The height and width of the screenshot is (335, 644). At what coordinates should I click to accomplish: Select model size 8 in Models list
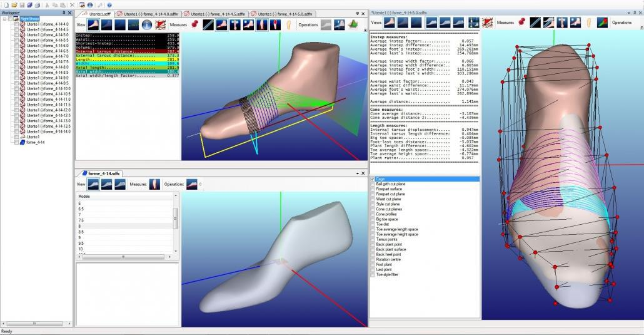(125, 226)
